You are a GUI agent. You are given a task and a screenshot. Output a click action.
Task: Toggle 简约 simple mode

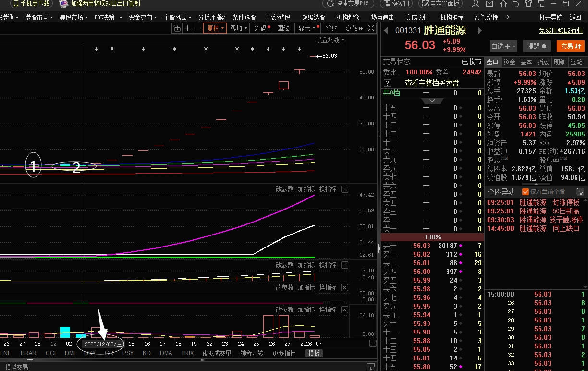(x=332, y=28)
